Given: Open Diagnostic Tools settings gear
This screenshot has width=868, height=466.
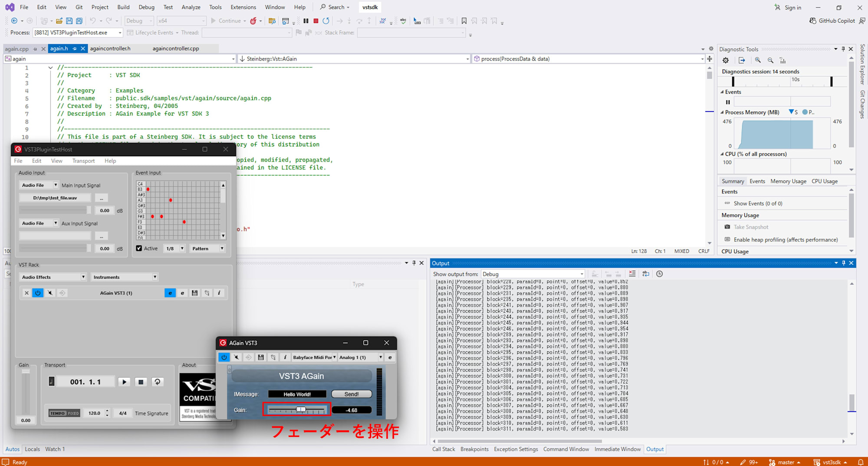Looking at the screenshot, I should [x=725, y=60].
